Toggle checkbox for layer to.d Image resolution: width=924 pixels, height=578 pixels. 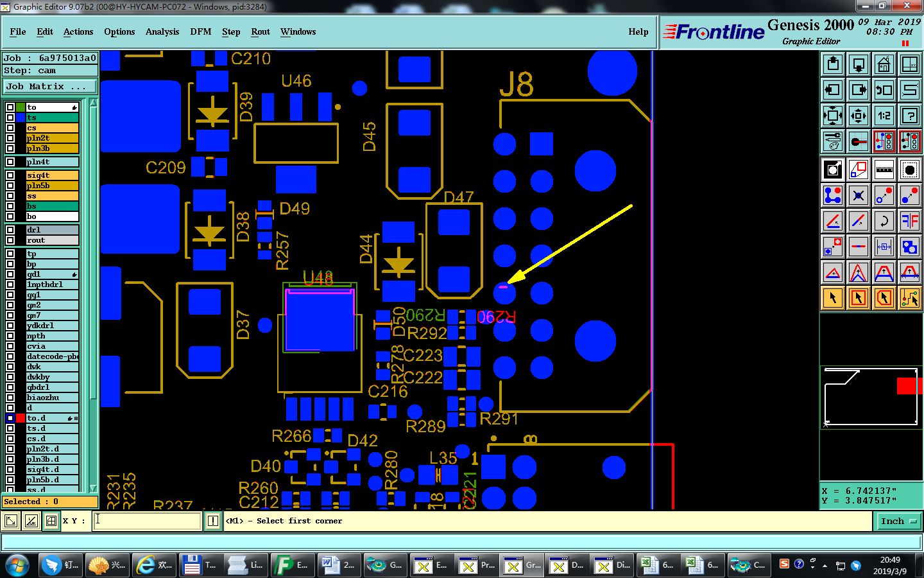10,418
